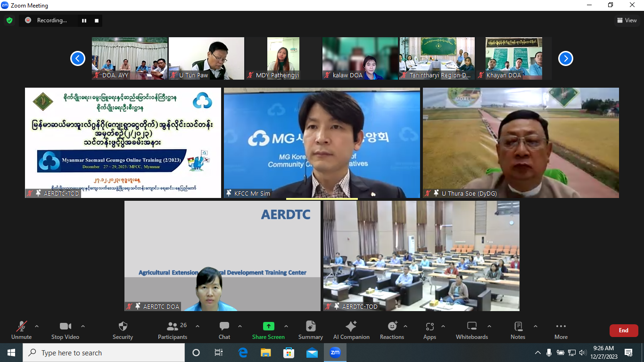Screen dimensions: 644x362
Task: Open Microsoft Store from taskbar
Action: [289, 353]
